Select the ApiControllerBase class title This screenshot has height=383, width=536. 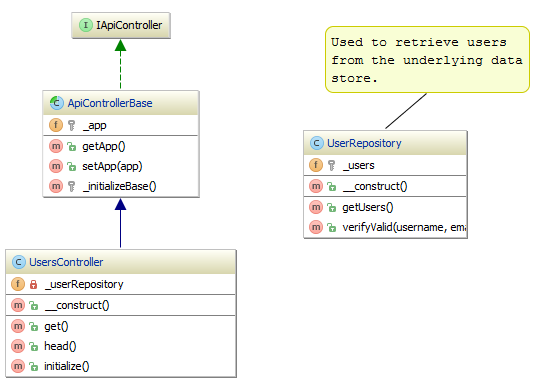click(110, 103)
